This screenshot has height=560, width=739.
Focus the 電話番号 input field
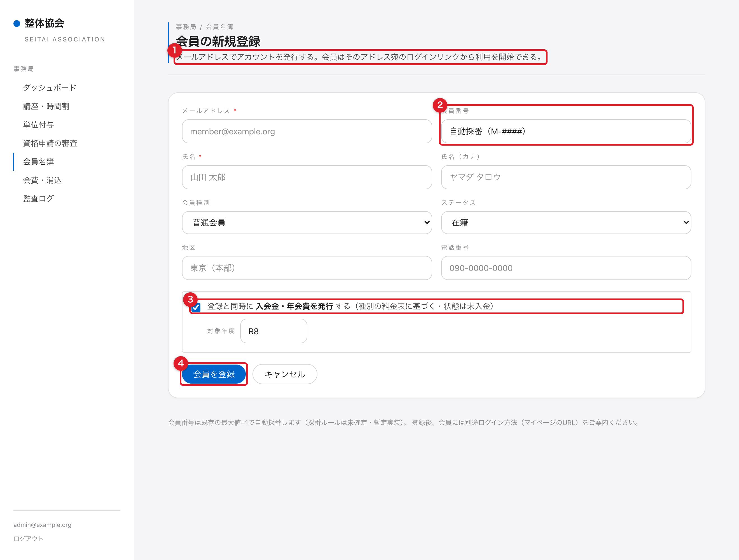point(566,268)
